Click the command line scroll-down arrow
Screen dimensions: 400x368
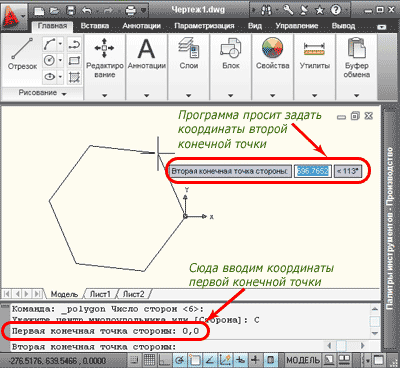[x=375, y=333]
